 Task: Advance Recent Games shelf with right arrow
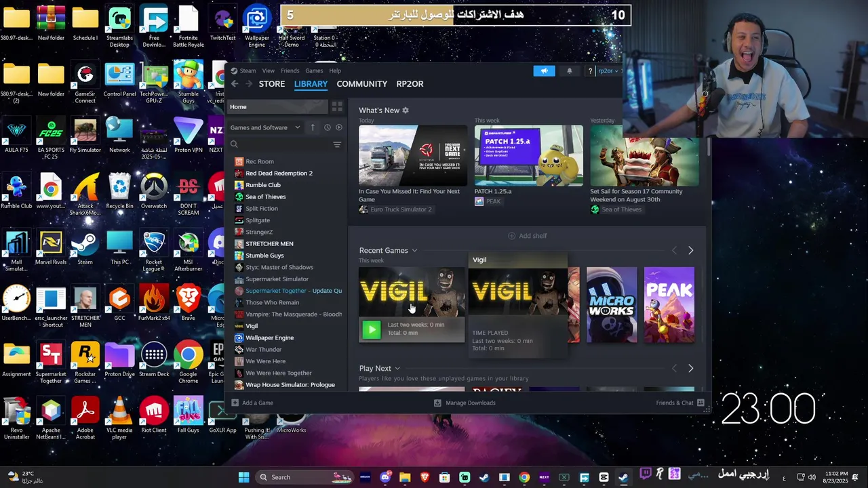coord(690,251)
